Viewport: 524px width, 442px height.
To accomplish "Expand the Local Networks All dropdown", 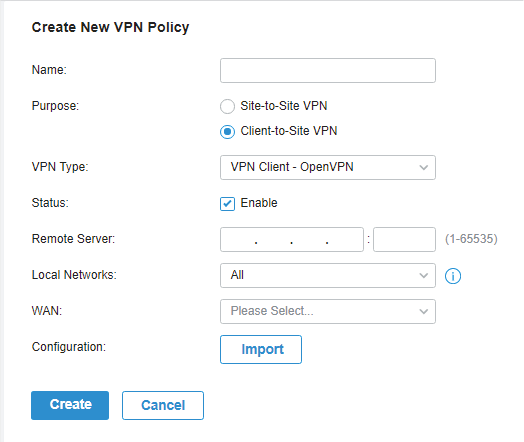I will [328, 276].
